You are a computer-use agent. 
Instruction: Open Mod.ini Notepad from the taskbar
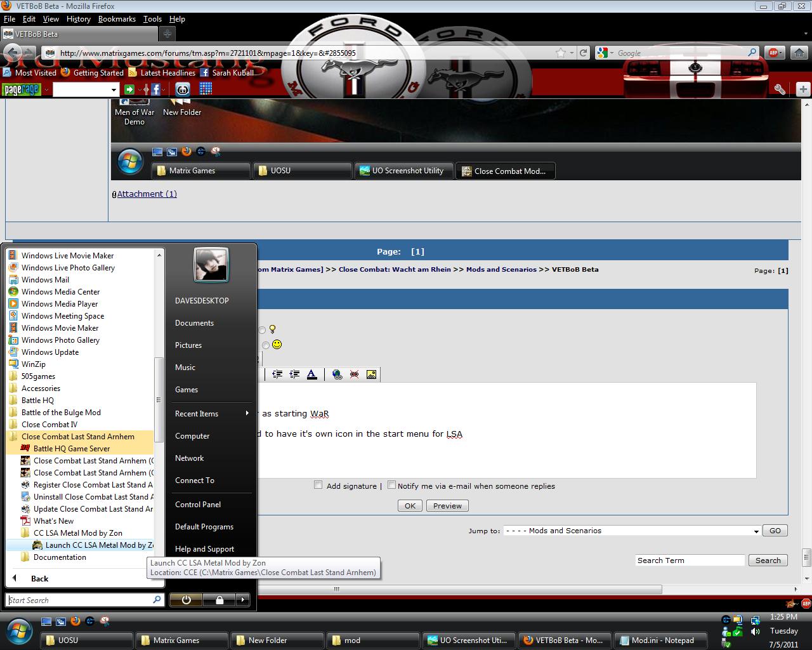659,640
